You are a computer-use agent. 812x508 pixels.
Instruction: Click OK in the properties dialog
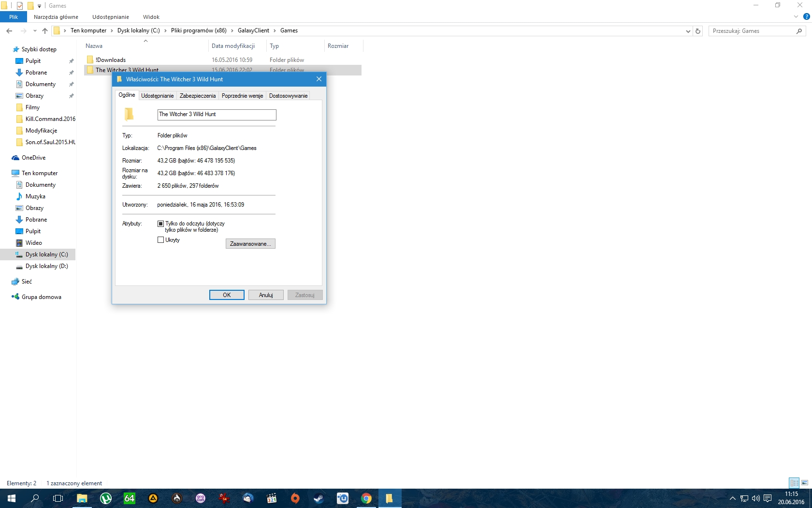227,295
